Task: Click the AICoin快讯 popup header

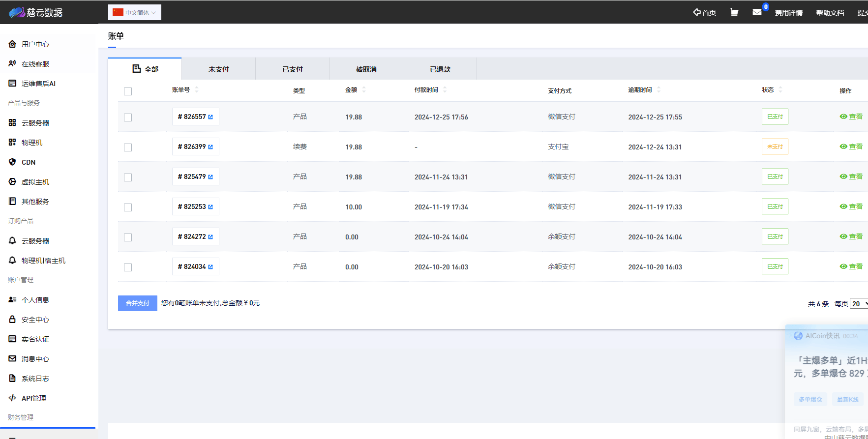Action: [x=826, y=336]
